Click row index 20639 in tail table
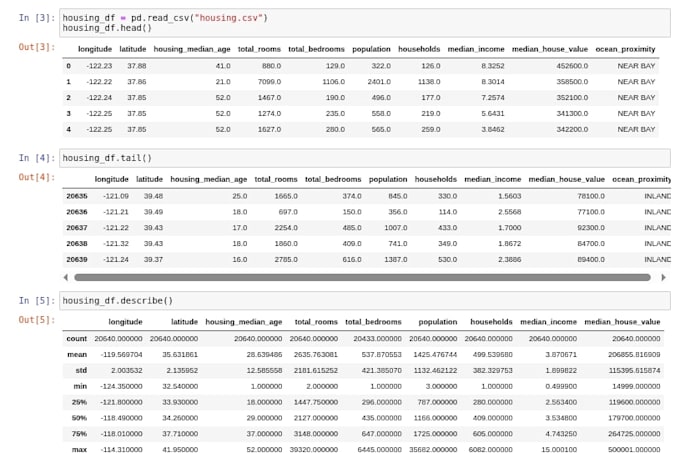The height and width of the screenshot is (453, 680). pyautogui.click(x=77, y=260)
